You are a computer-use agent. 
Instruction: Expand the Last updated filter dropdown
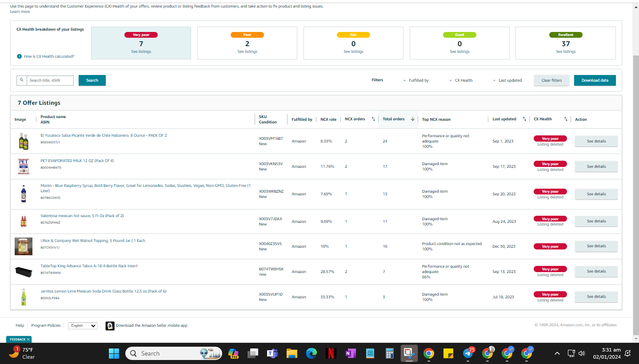click(x=507, y=80)
